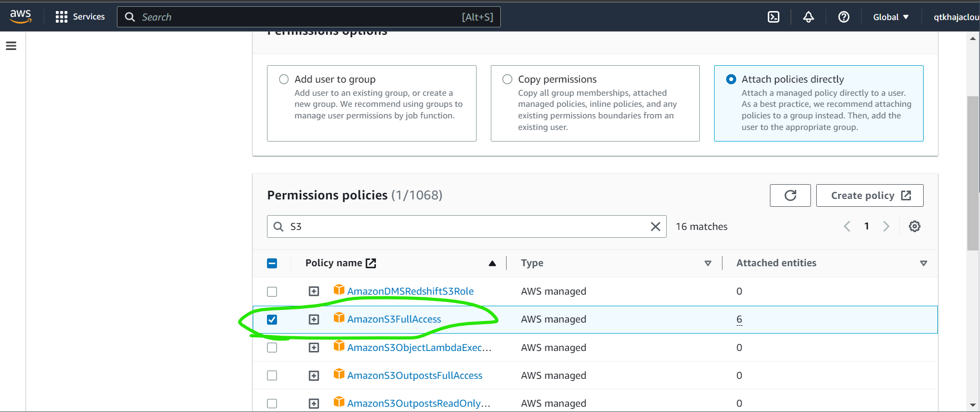Click the Create policy button
This screenshot has height=412, width=980.
click(869, 196)
